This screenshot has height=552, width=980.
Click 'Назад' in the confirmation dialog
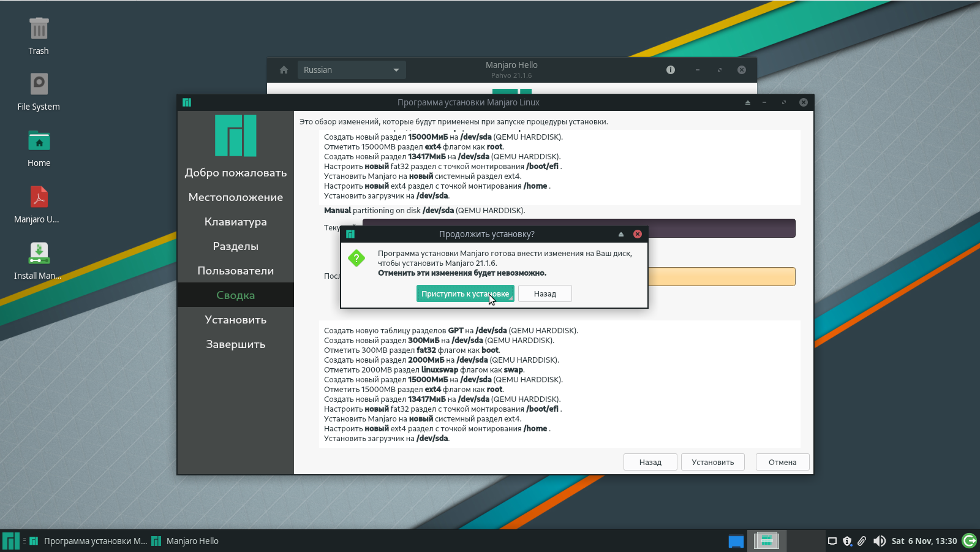click(545, 293)
